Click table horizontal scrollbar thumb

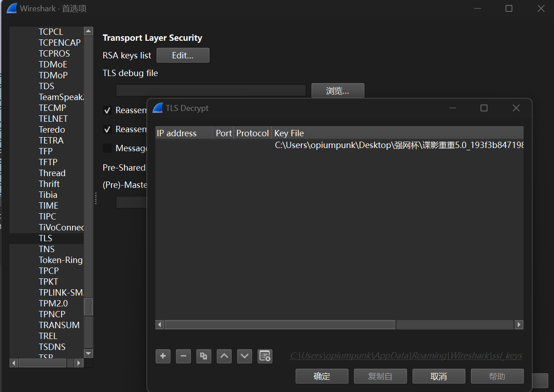click(x=280, y=325)
